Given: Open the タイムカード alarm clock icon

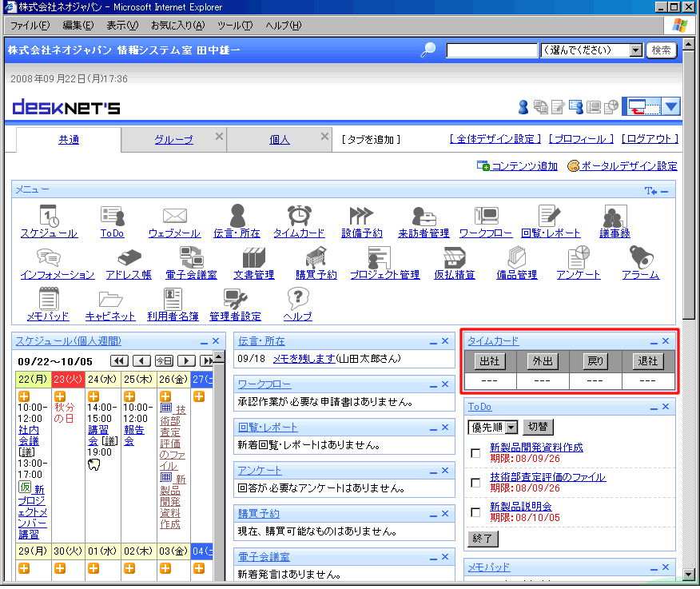Looking at the screenshot, I should (x=299, y=215).
